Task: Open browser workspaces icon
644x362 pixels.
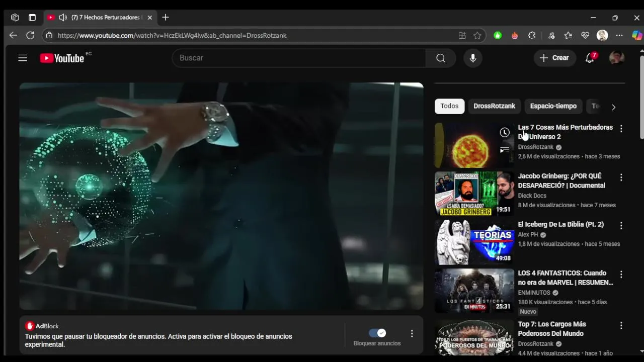Action: pos(15,17)
